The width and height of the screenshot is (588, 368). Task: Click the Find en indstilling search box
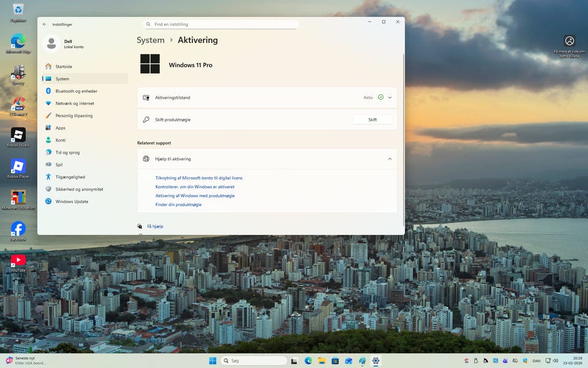click(x=221, y=25)
